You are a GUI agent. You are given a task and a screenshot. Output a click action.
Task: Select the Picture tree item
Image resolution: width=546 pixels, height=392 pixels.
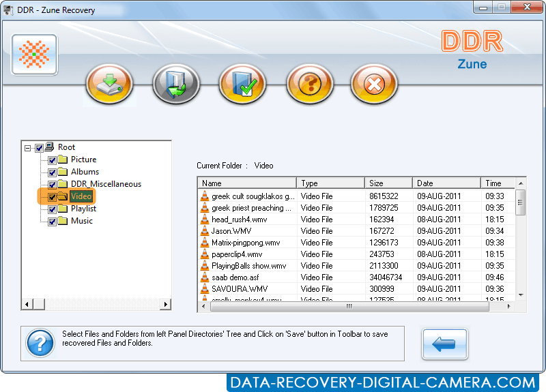pyautogui.click(x=83, y=160)
